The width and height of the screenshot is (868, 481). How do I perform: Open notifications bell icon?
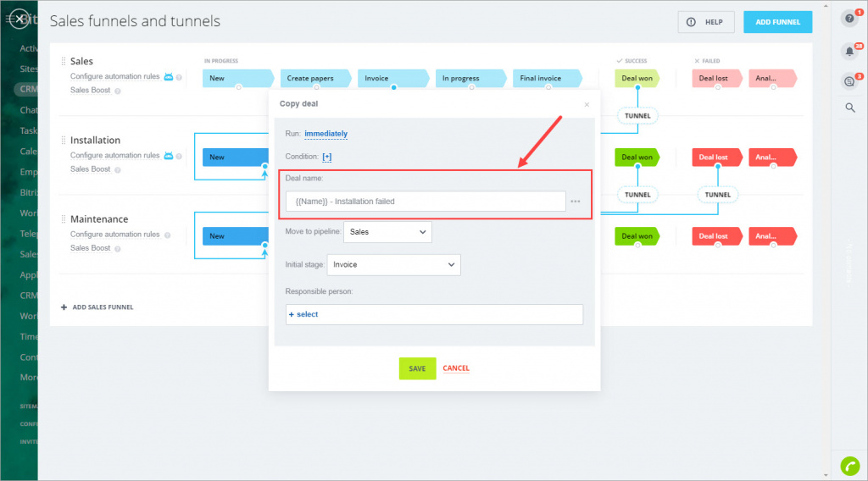pos(849,52)
